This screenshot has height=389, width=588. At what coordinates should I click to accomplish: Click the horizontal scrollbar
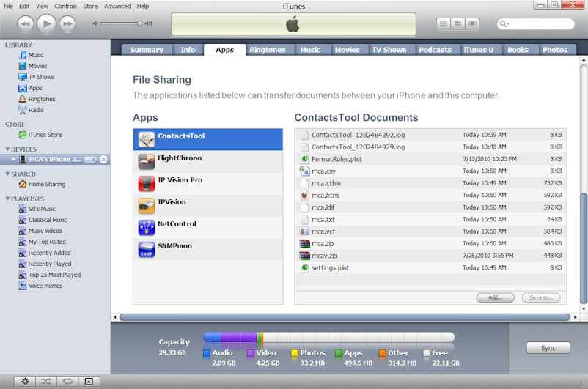tap(345, 317)
